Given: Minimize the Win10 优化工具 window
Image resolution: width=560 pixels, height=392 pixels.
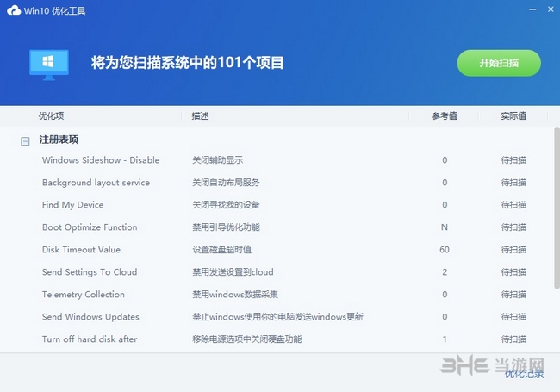Looking at the screenshot, I should pos(532,9).
